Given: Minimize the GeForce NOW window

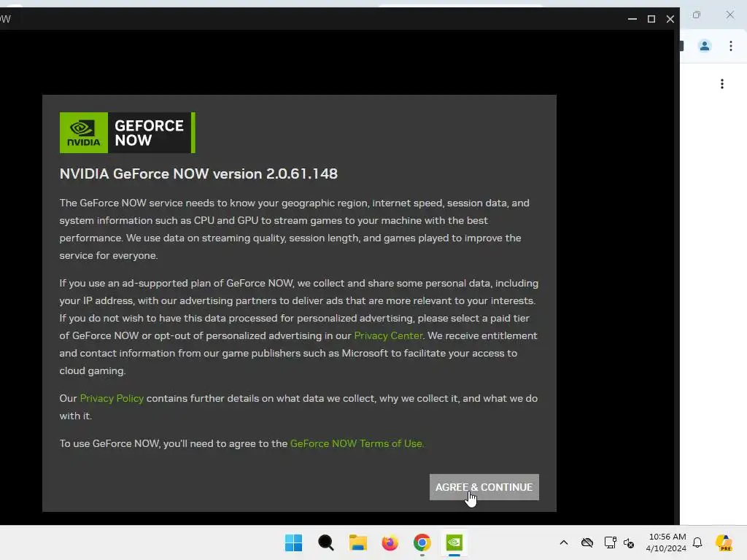Looking at the screenshot, I should tap(632, 19).
